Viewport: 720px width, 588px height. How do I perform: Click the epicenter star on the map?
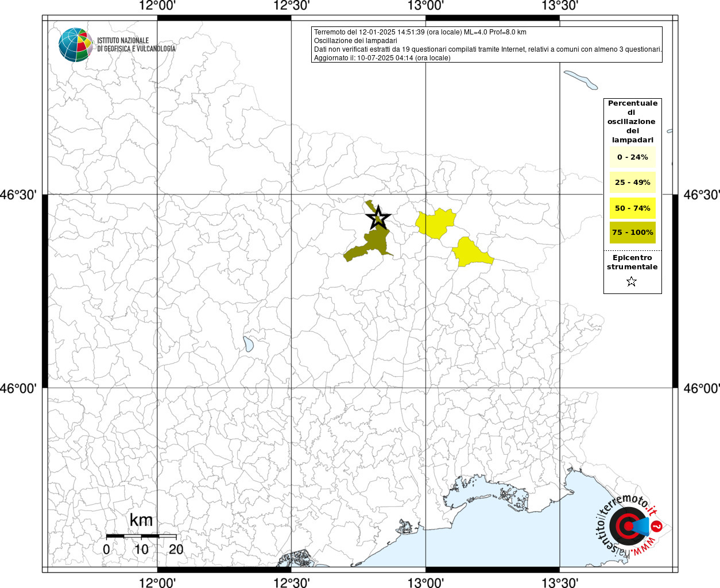378,218
